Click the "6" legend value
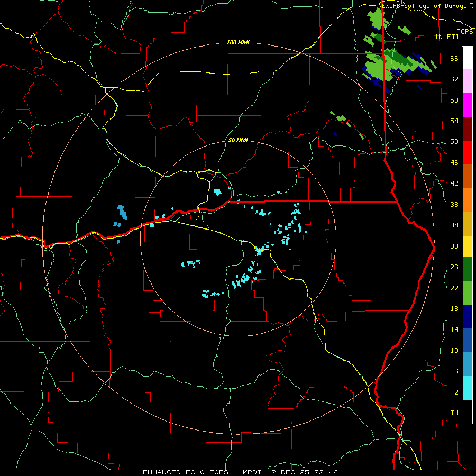This screenshot has height=476, width=476. (456, 371)
